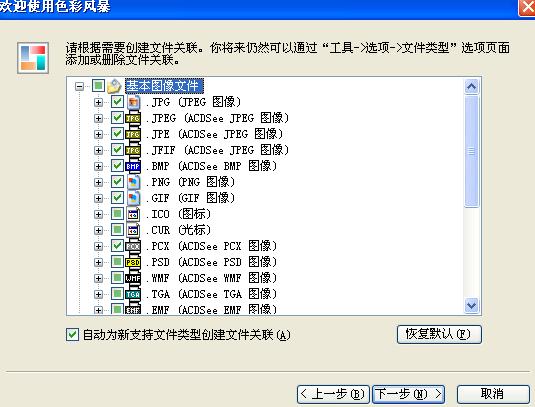535x407 pixels.
Task: Toggle the 基本图像文件 group checkbox
Action: [x=98, y=85]
